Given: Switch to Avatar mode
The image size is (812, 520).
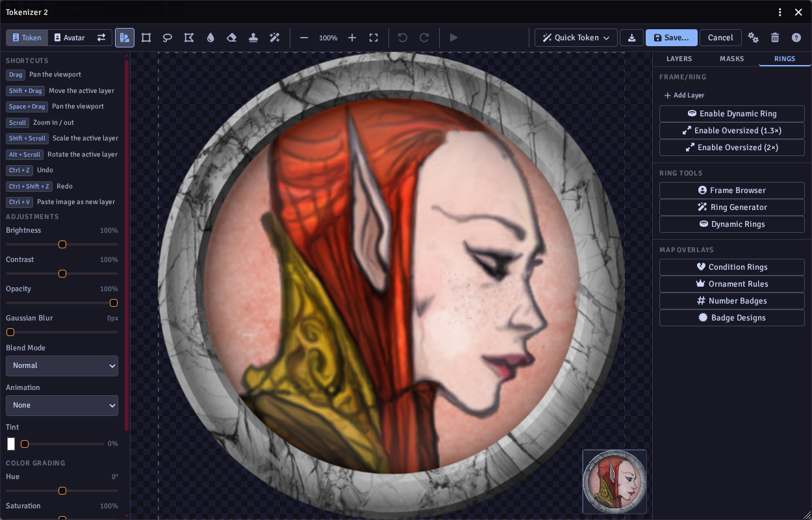Looking at the screenshot, I should tap(70, 38).
